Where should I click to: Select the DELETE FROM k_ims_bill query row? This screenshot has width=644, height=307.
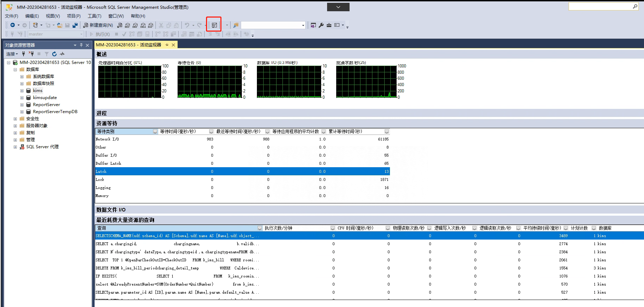click(x=369, y=268)
